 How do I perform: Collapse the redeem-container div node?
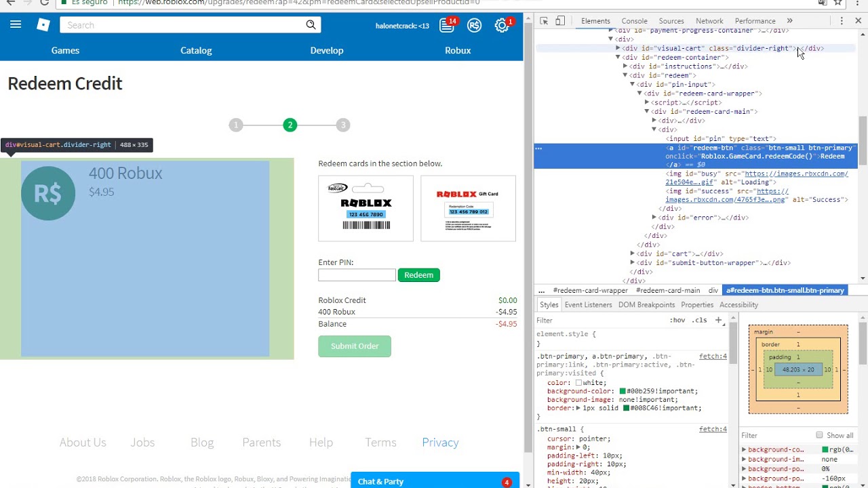point(618,58)
